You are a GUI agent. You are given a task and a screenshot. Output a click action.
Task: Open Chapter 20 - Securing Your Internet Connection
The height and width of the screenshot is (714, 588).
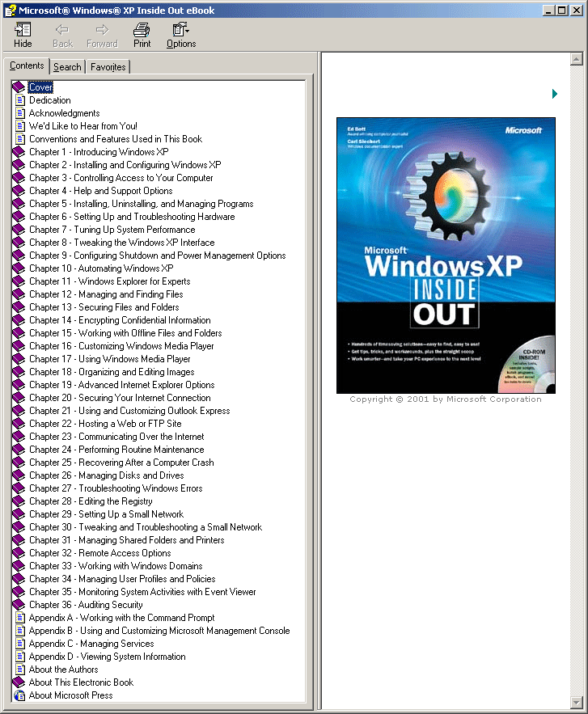pyautogui.click(x=120, y=398)
